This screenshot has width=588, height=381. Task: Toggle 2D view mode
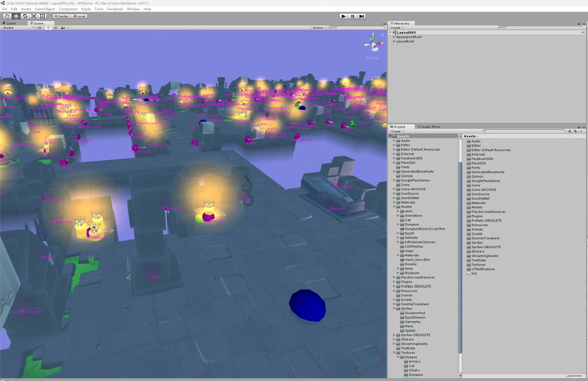pyautogui.click(x=40, y=28)
